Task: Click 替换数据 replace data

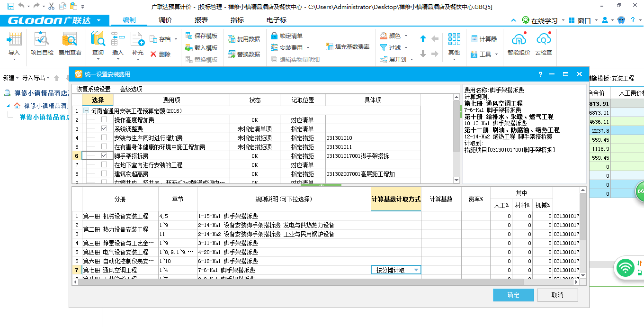Action: click(x=244, y=54)
